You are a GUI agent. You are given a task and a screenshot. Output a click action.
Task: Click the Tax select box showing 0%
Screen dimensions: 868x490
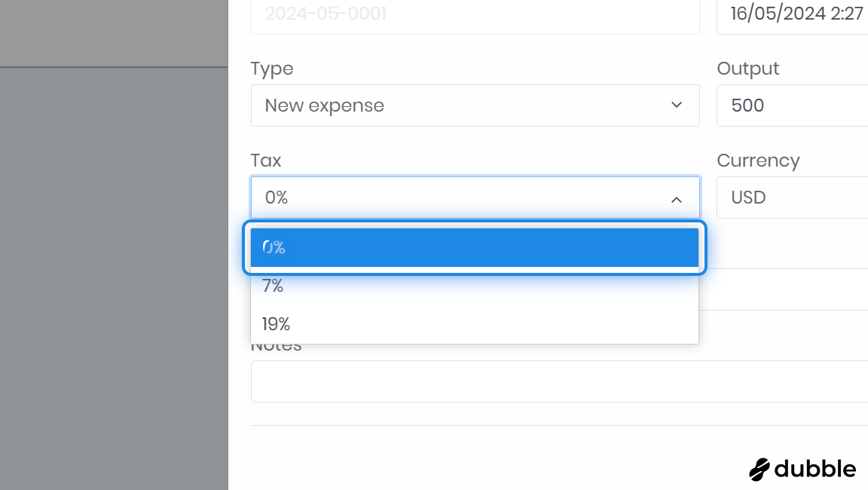pyautogui.click(x=460, y=198)
